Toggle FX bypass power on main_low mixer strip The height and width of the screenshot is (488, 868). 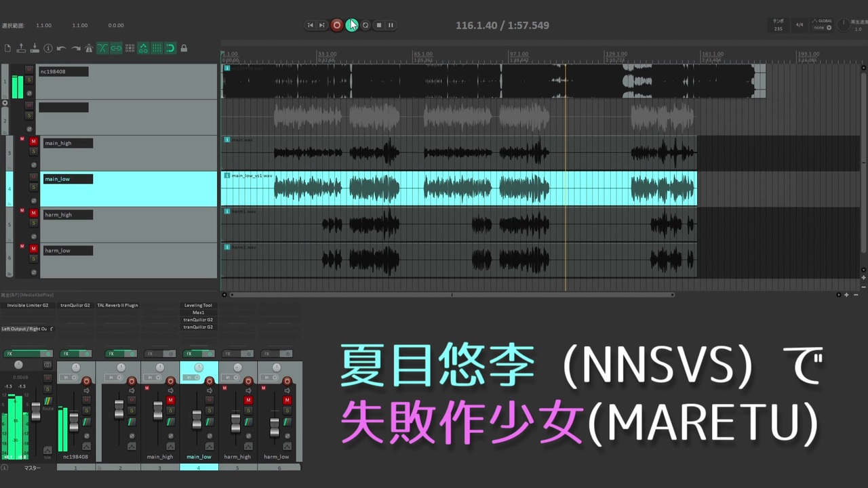pos(209,354)
